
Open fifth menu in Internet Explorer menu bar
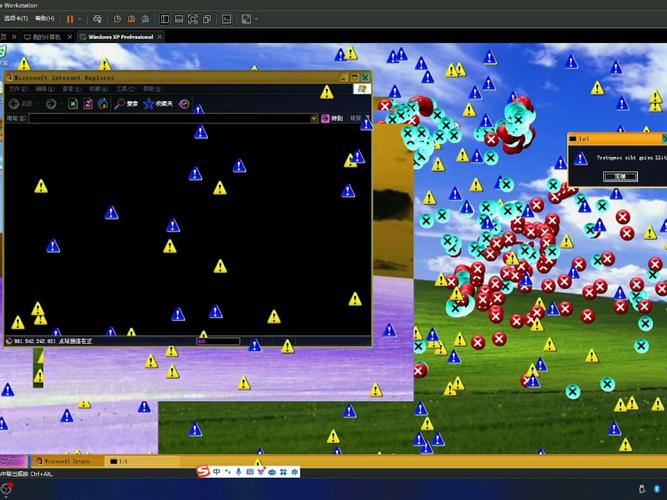pos(125,89)
